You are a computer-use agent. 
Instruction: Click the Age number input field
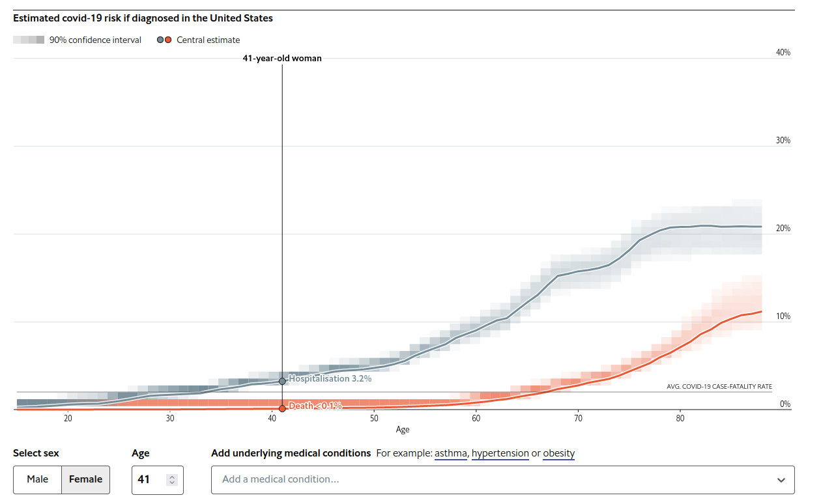(148, 480)
